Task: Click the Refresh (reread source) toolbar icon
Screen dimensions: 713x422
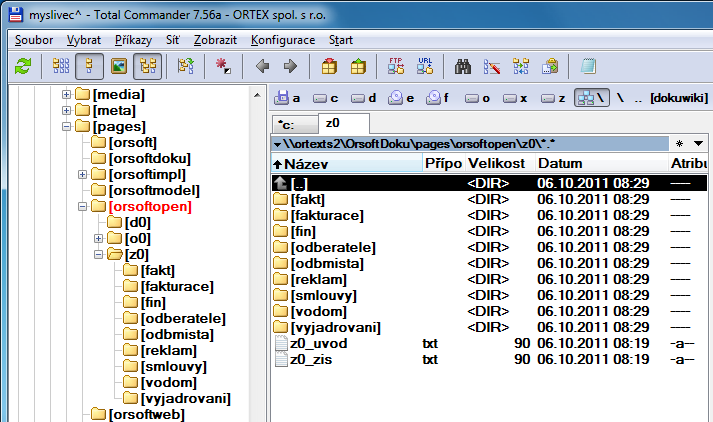Action: (22, 67)
